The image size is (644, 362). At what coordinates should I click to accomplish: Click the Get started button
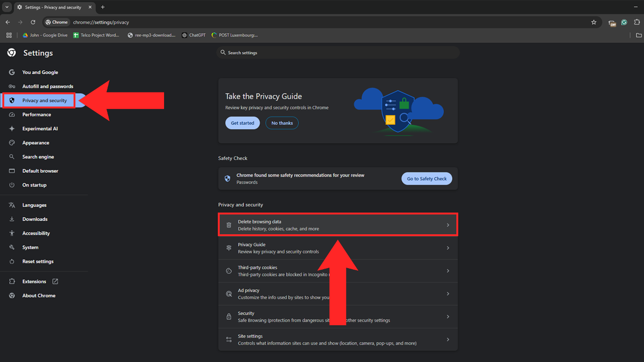click(x=242, y=123)
